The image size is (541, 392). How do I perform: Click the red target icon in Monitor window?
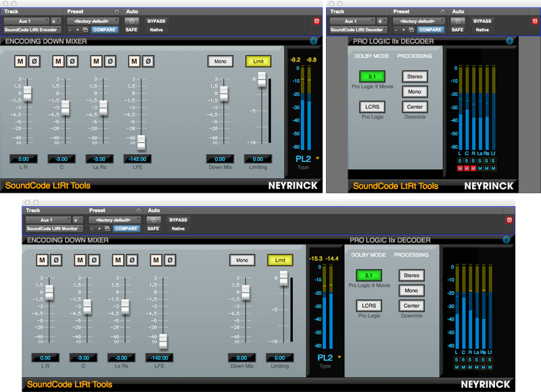pos(509,220)
